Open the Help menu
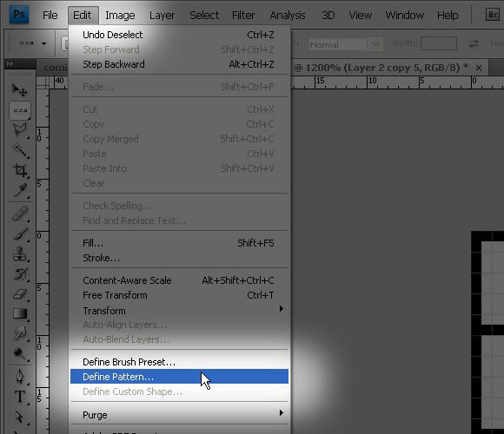 click(448, 15)
